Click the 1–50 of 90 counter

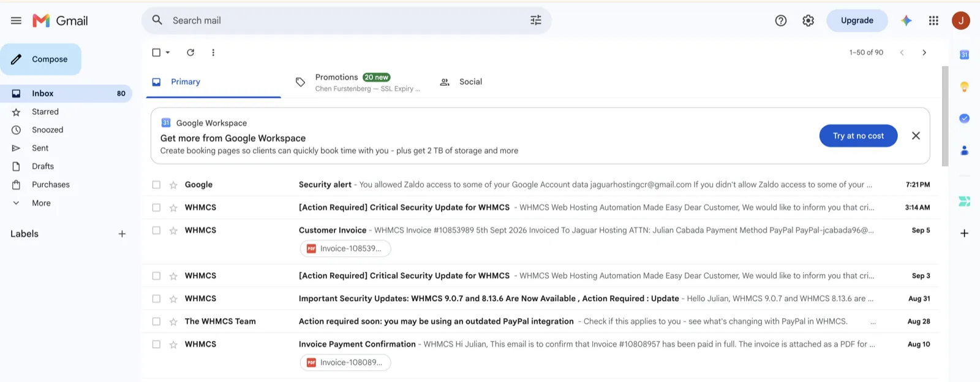click(866, 52)
